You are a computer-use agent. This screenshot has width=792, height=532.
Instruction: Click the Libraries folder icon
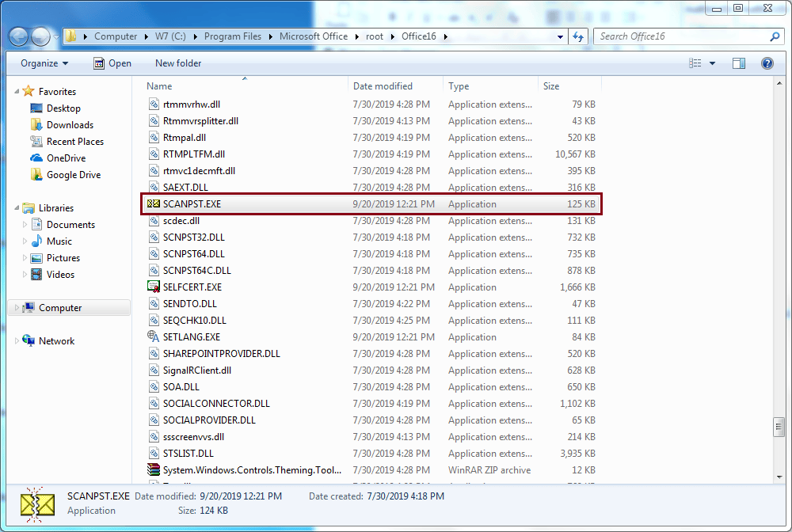[x=29, y=207]
